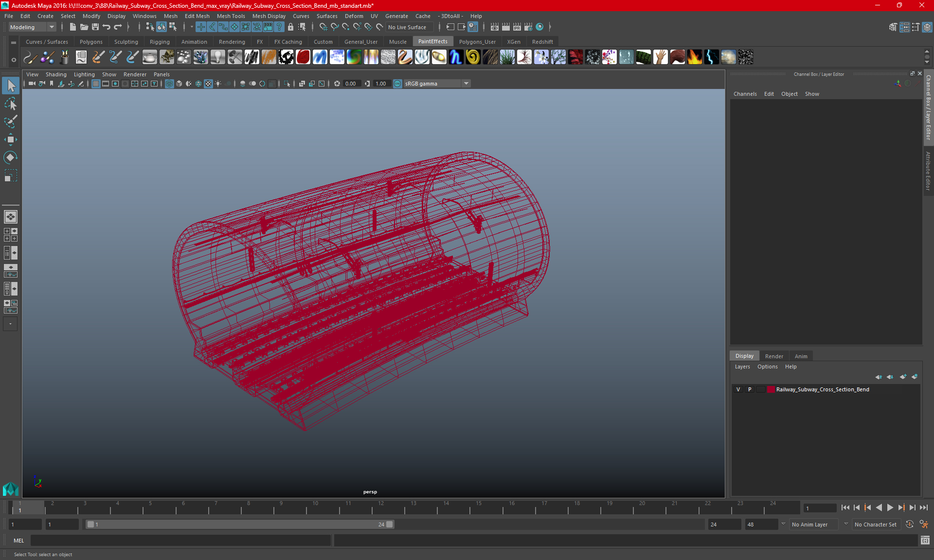Select the Polygons menu tab
This screenshot has width=934, height=560.
[x=91, y=41]
